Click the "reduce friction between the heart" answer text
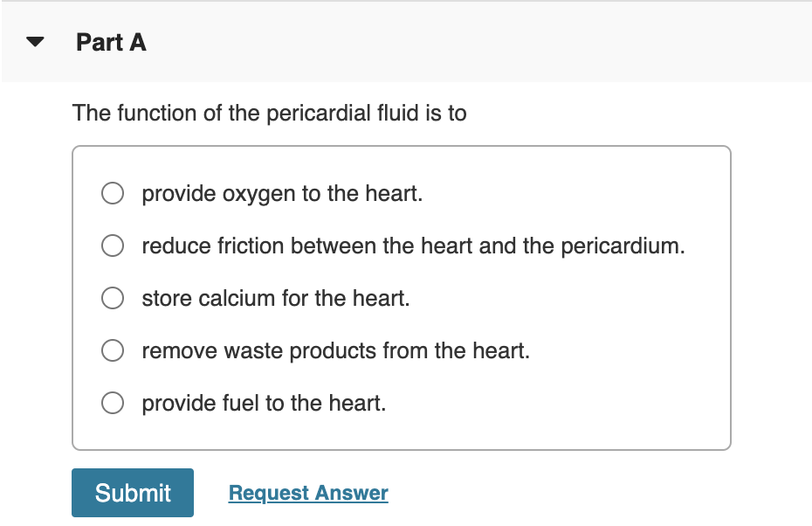Screen dimensions: 812x526 point(413,246)
